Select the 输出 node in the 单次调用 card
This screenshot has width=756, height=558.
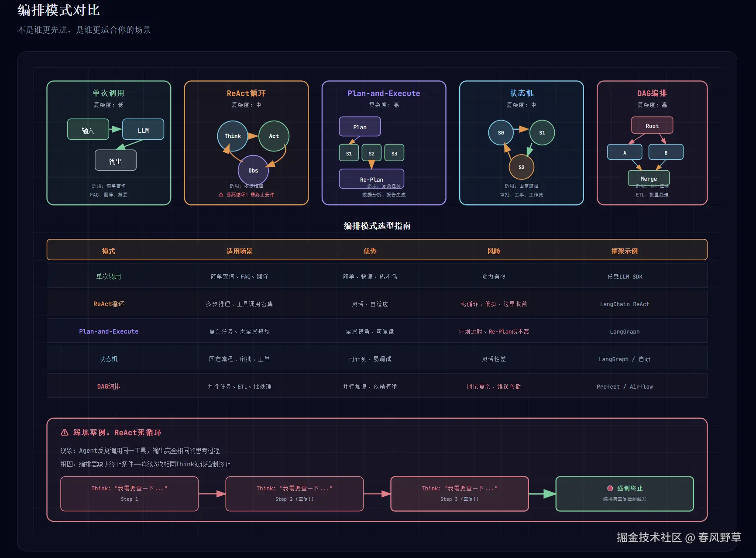[x=116, y=160]
